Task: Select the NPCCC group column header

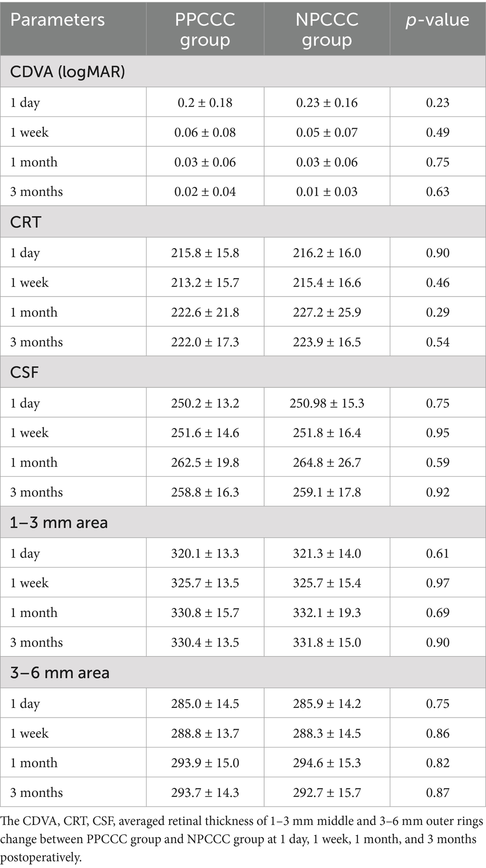Action: [x=327, y=29]
